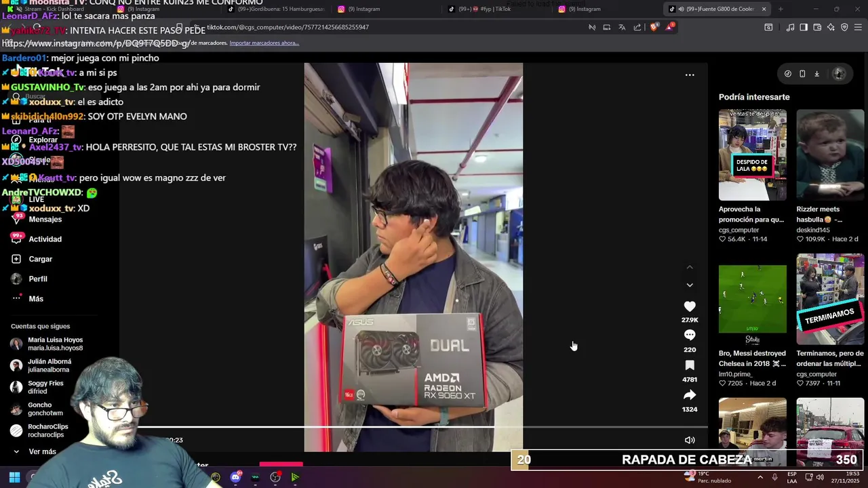Open the Messi destroyed Chelsea thumbnail
This screenshot has width=868, height=488.
point(753,299)
